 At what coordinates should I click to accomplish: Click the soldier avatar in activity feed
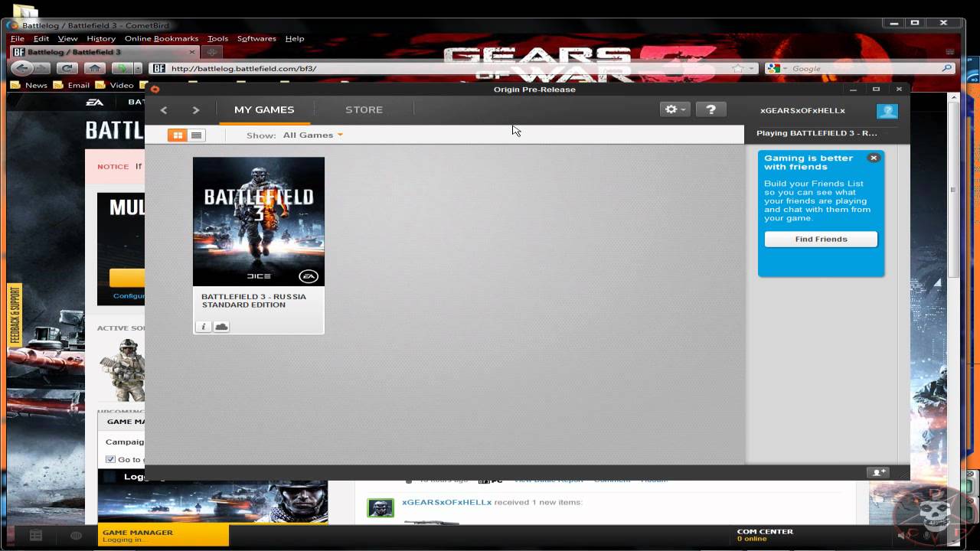(381, 507)
